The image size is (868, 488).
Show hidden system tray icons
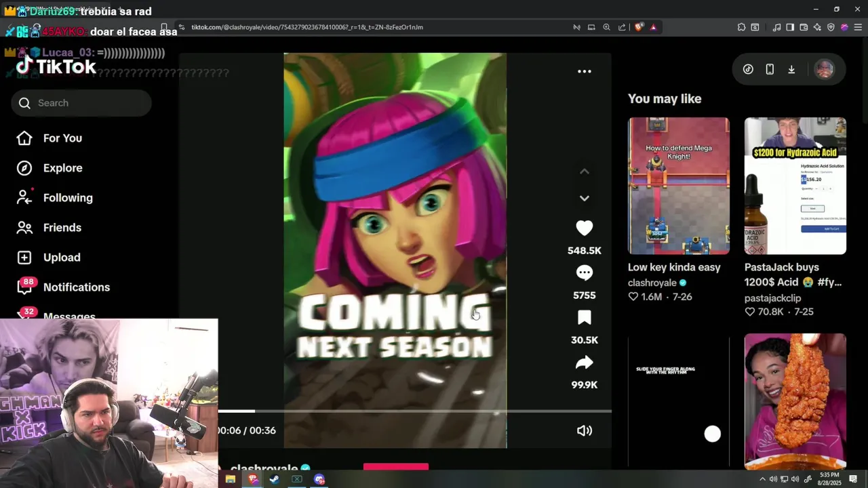(762, 479)
